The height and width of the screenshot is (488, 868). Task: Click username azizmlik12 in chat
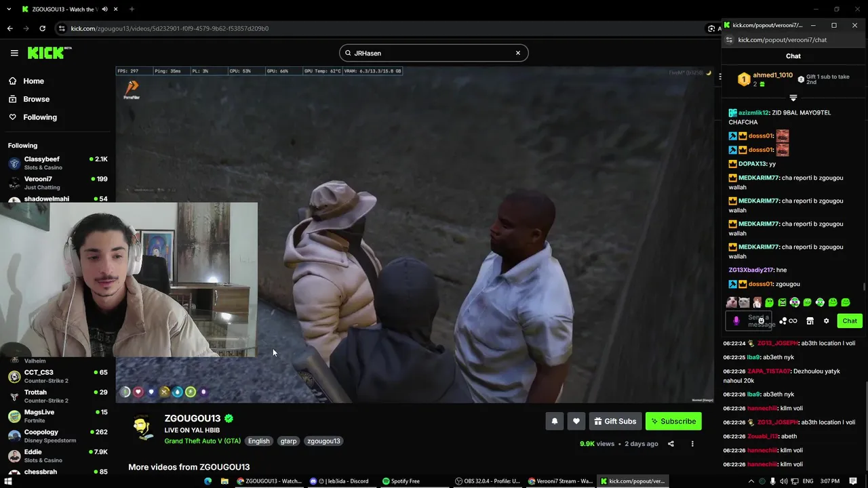(x=753, y=113)
